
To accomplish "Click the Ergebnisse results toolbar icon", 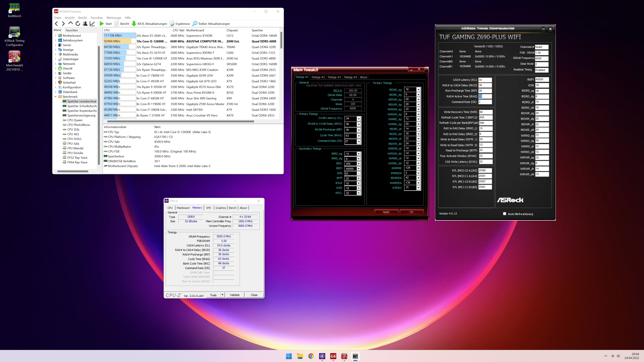I will (x=172, y=23).
